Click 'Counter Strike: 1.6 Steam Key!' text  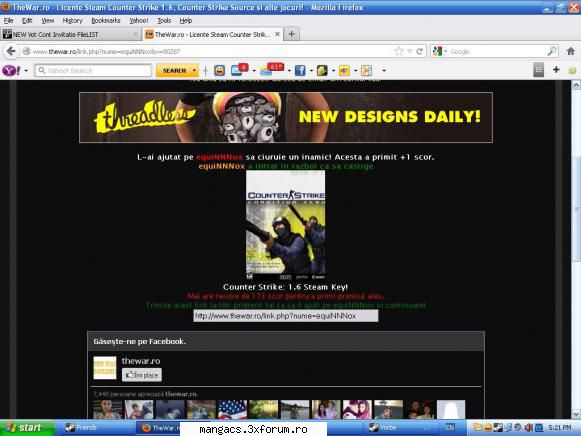point(286,287)
